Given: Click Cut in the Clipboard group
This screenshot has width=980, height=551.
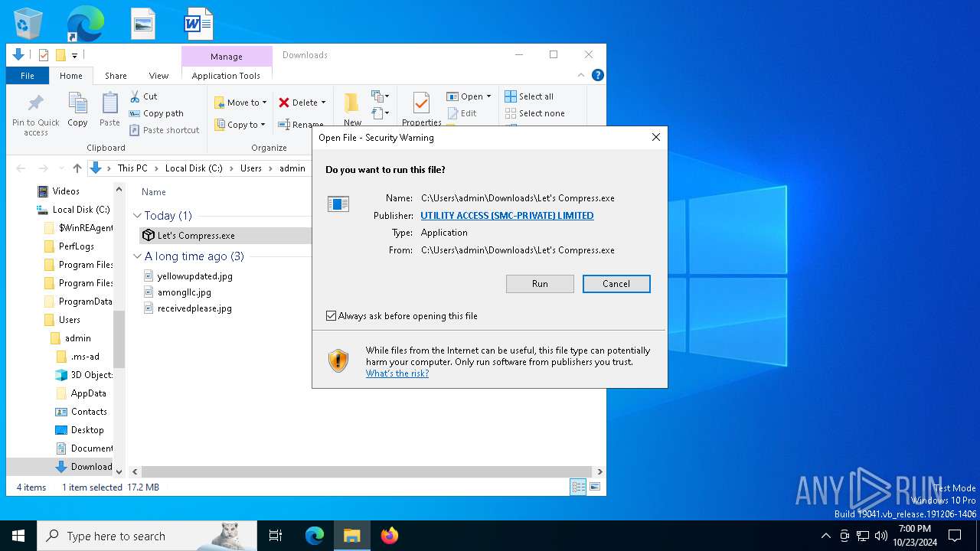Looking at the screenshot, I should coord(143,96).
